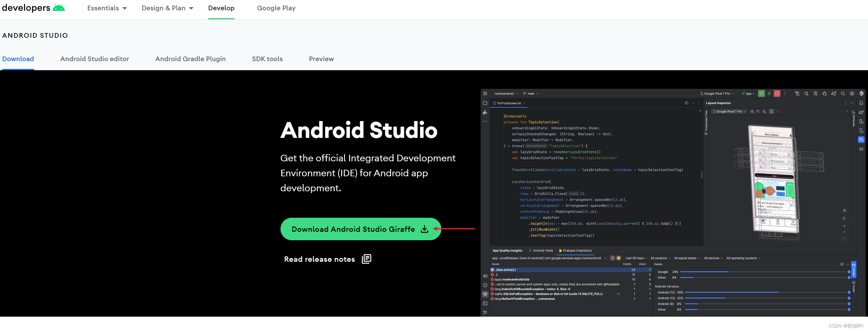Toggle Layout Inspector eye view options
Screen dimensions: 868x331
752,111
